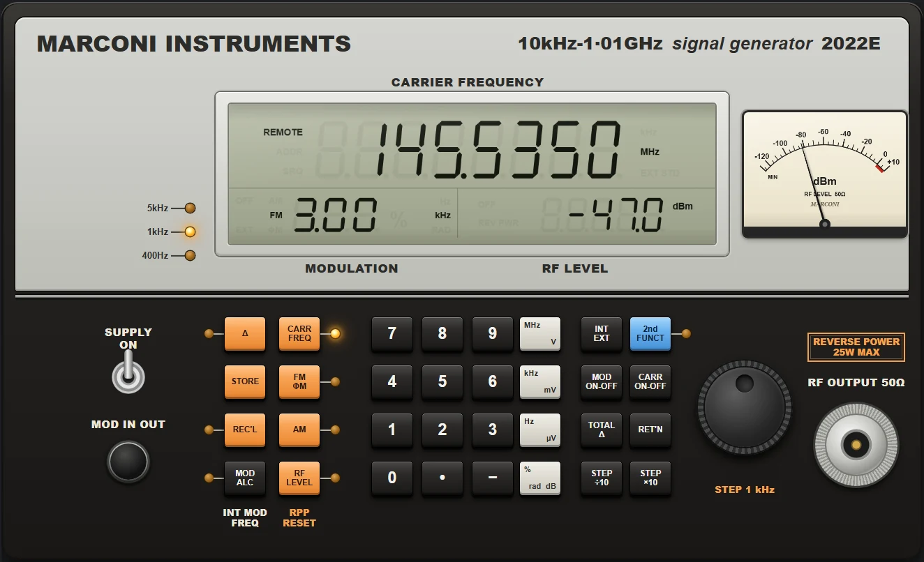Select the CARR FREQ key
Viewport: 924px width, 562px height.
[x=299, y=333]
